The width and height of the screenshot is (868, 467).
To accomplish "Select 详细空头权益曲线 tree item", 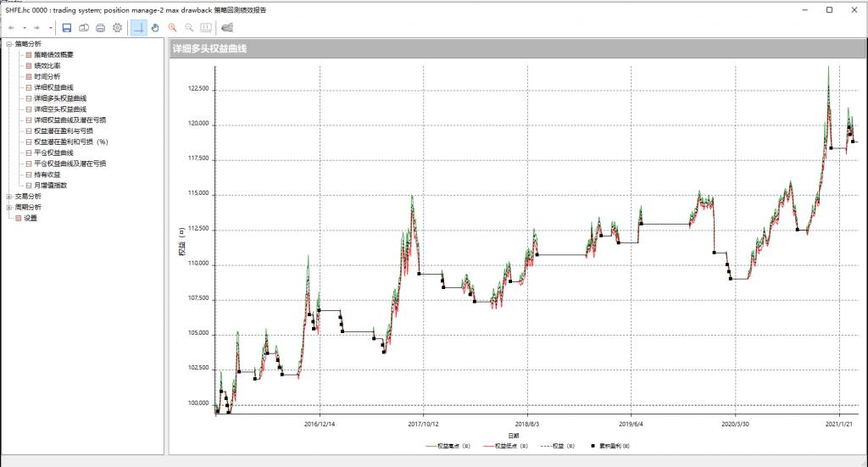I will click(60, 109).
